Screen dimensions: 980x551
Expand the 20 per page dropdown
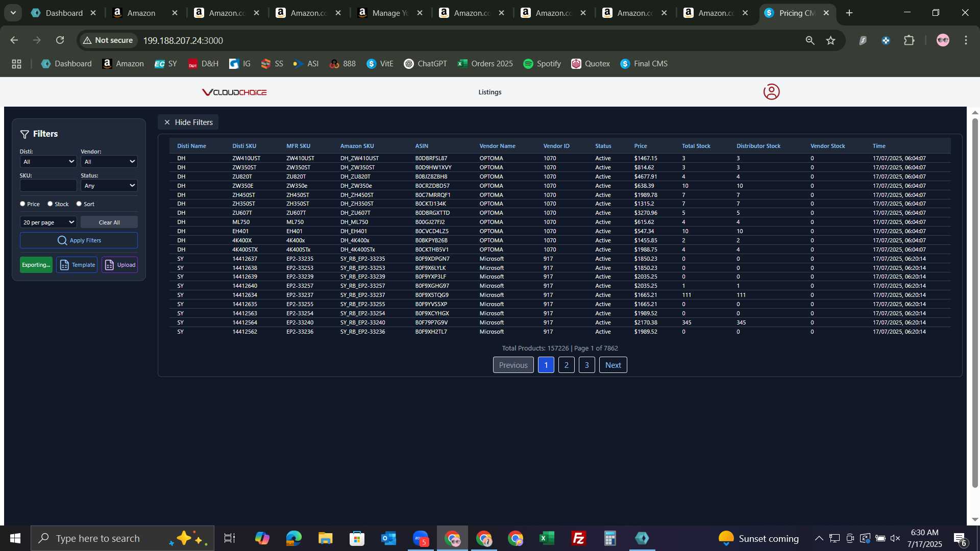pyautogui.click(x=48, y=222)
